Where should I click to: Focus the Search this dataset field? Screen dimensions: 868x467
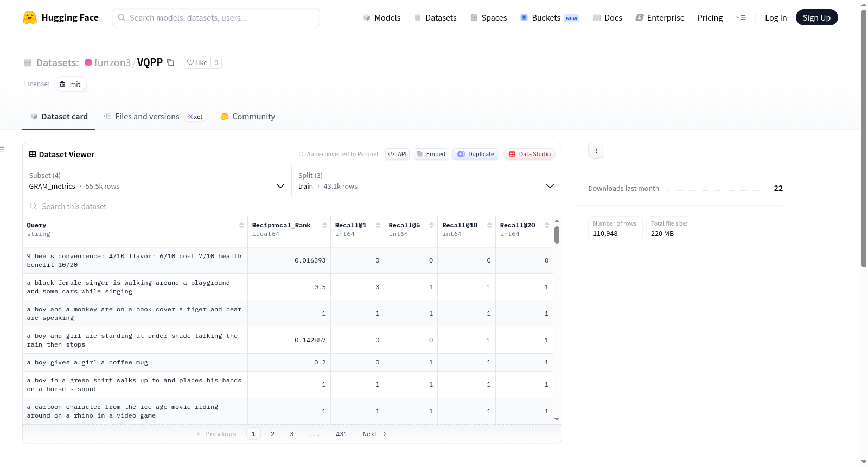tap(292, 206)
